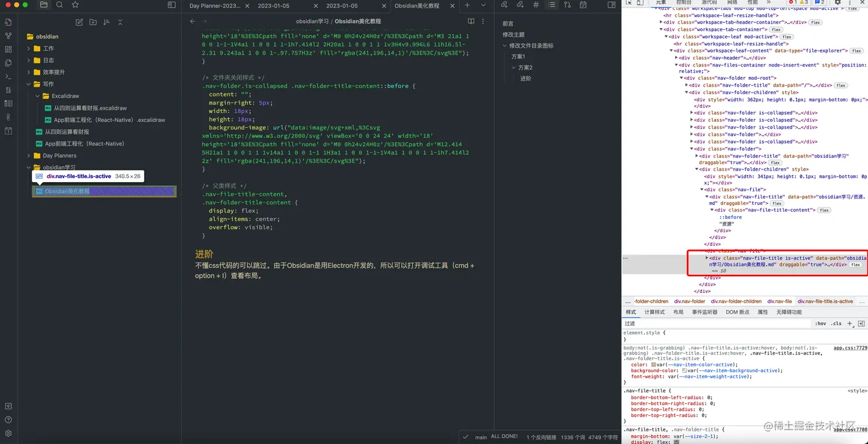Open Obsidian settings gear

pos(8,434)
